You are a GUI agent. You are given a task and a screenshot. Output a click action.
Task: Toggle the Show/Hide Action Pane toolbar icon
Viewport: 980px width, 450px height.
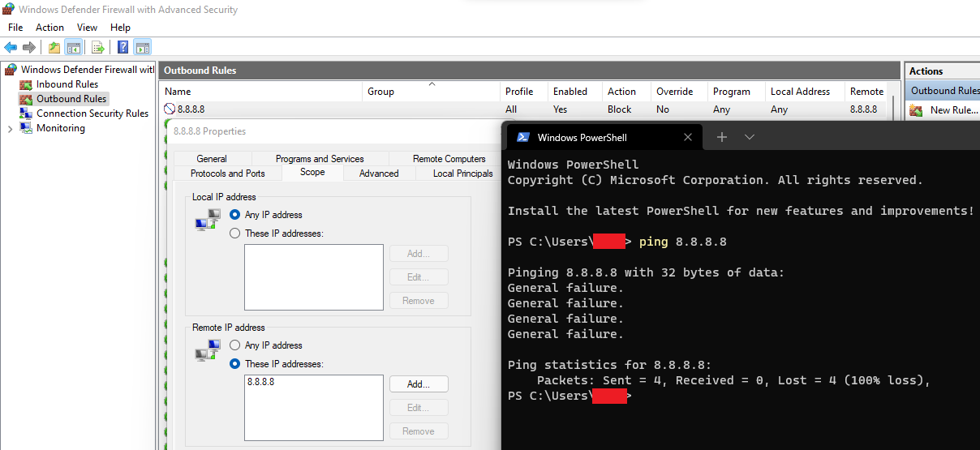[142, 47]
